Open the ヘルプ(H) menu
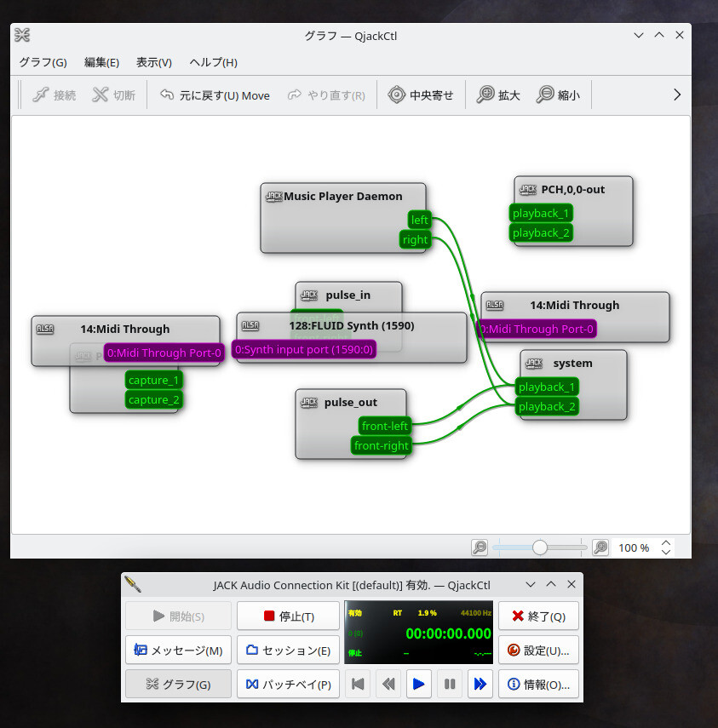 pos(212,62)
